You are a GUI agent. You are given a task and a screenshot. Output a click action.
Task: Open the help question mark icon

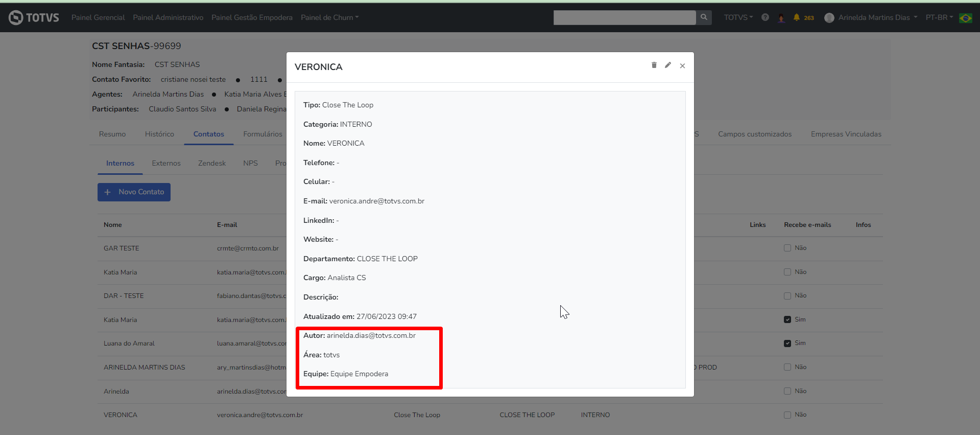click(765, 17)
